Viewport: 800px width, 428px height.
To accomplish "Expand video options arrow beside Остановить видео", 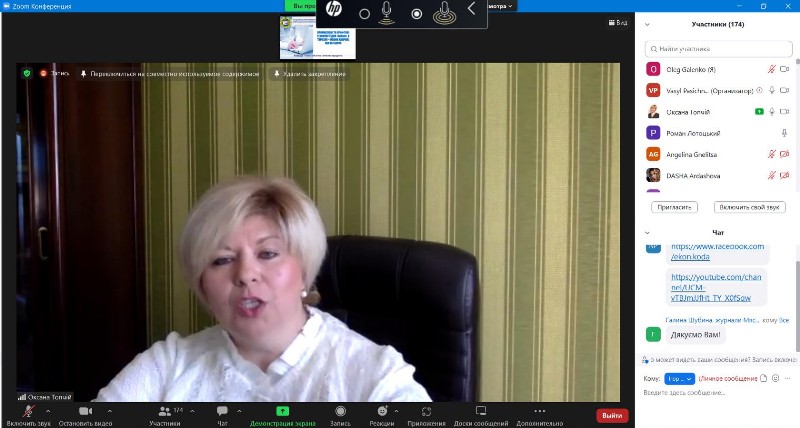I will click(x=110, y=411).
